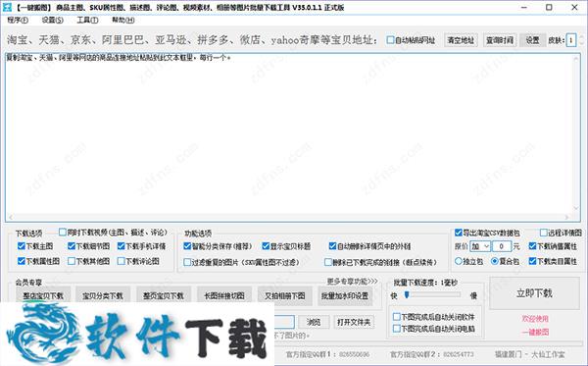The height and width of the screenshot is (366, 588).
Task: Enable 下图完成后自动关闭电脑 checkbox
Action: (396, 329)
